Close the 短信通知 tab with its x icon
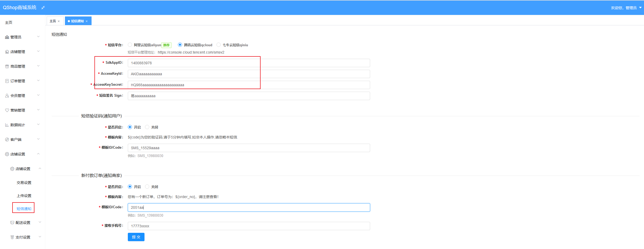The height and width of the screenshot is (249, 644). tap(87, 21)
